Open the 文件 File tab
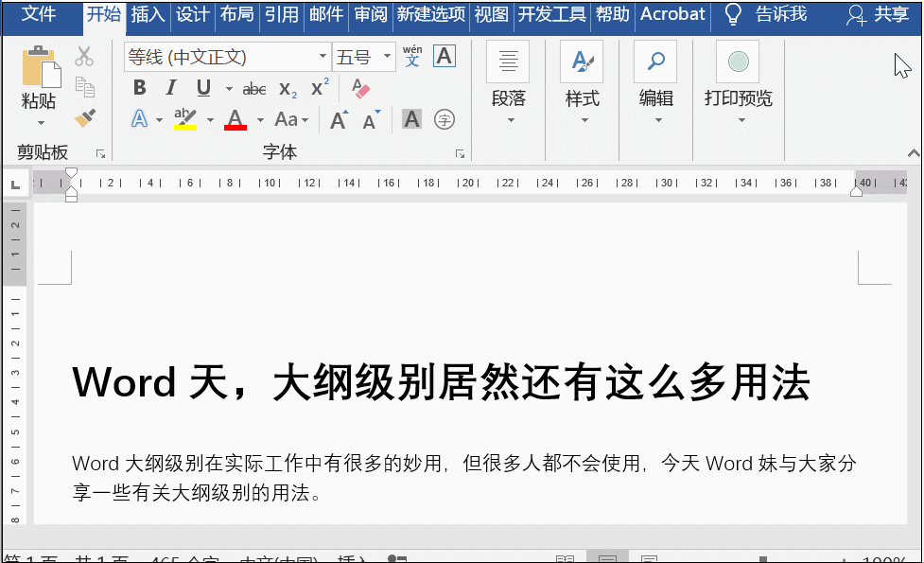Viewport: 924px width, 563px height. point(39,13)
